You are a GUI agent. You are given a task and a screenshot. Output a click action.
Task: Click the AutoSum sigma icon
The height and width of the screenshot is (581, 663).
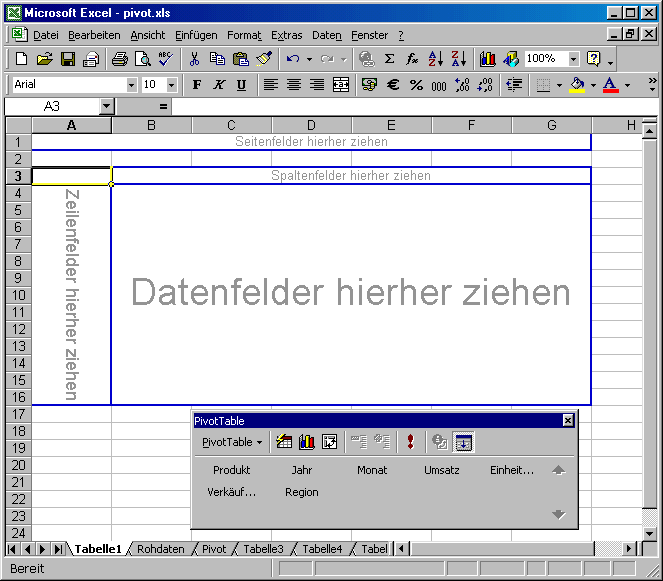(389, 59)
